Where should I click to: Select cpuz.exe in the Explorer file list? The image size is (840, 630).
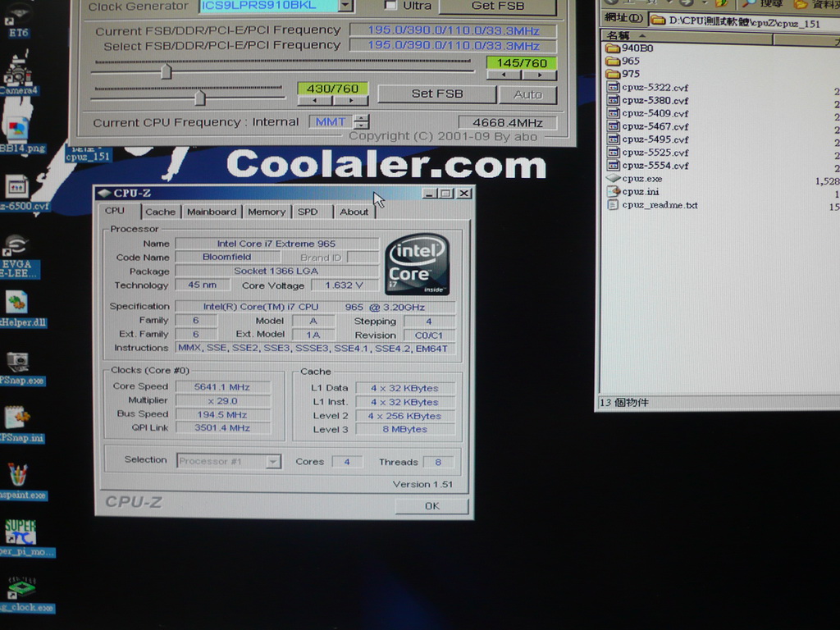pyautogui.click(x=635, y=178)
